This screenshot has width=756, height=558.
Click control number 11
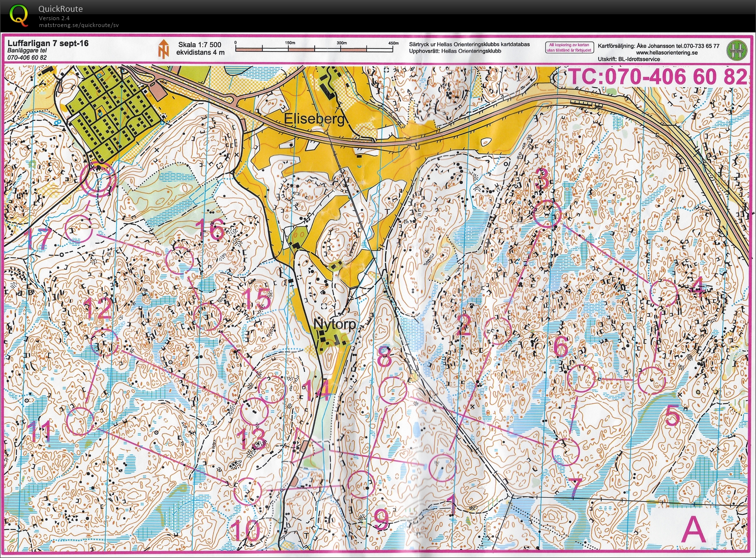pyautogui.click(x=39, y=432)
